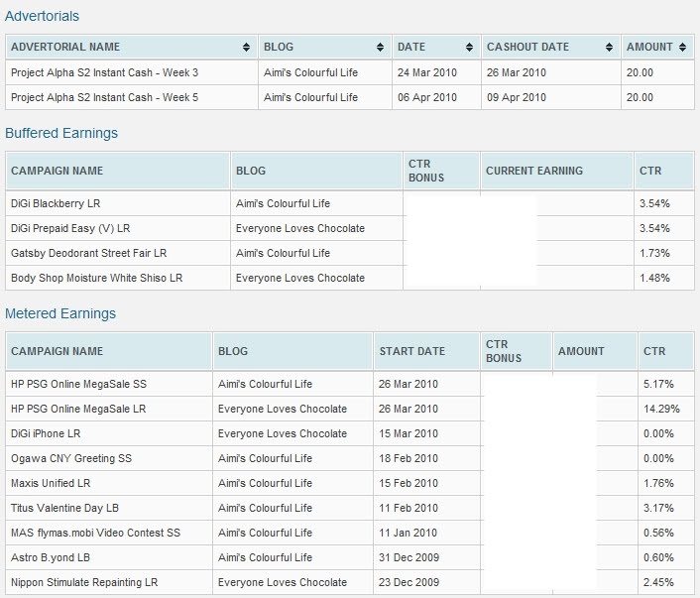Select Gatsby Deodorant Street Fair LR campaign

tap(88, 253)
